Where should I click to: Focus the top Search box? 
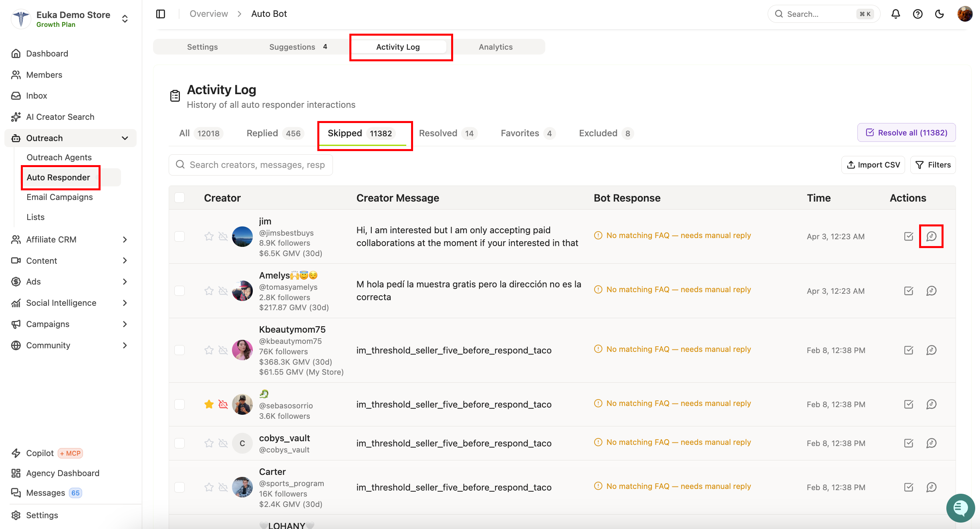pos(824,14)
